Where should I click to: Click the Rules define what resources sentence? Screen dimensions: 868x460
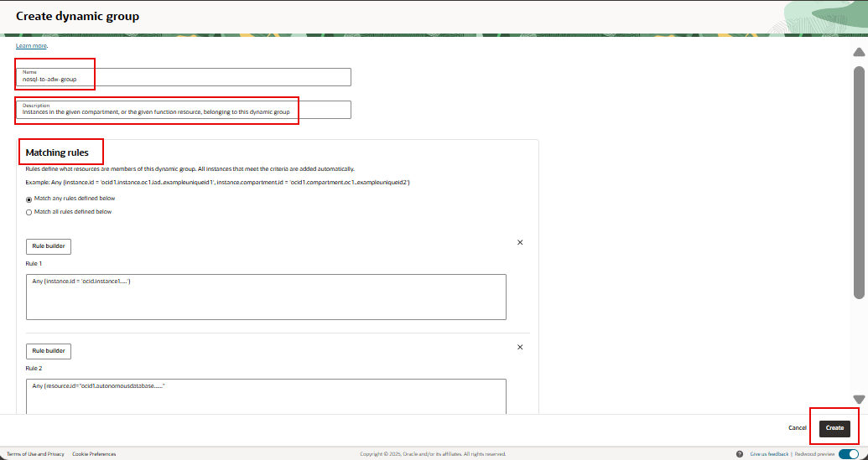tap(190, 168)
